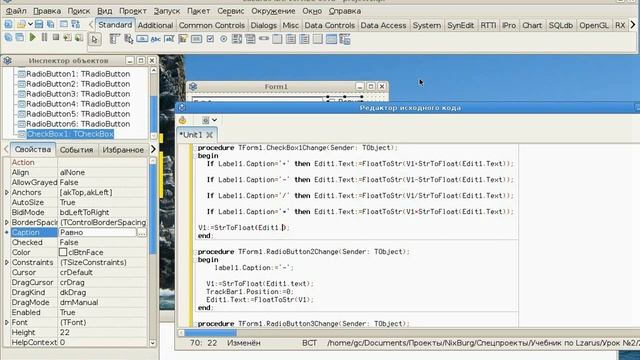Viewport: 640px width, 360px height.
Task: Click the Pause debugging icon
Action: 44,38
